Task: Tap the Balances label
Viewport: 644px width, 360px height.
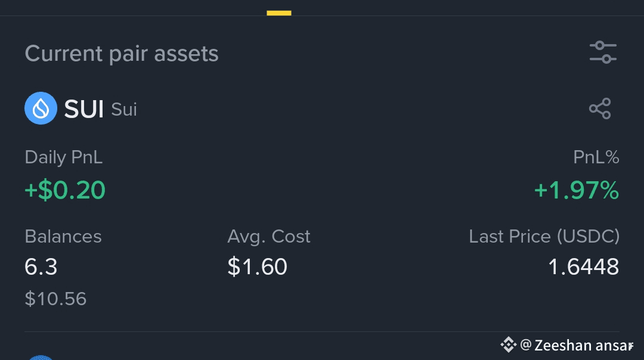Action: pos(63,237)
